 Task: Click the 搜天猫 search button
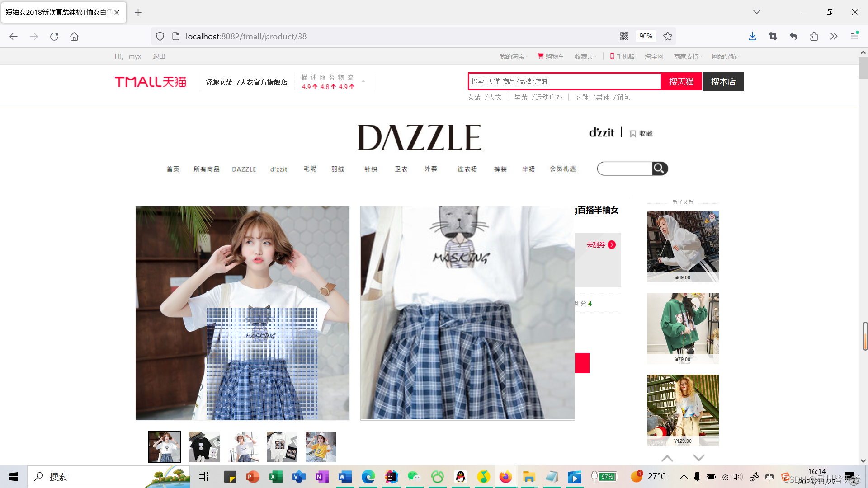681,81
